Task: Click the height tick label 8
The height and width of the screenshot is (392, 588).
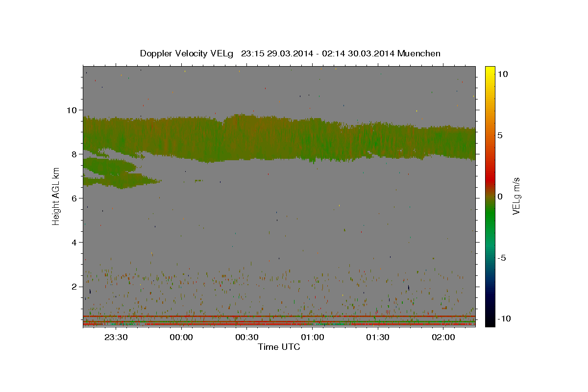Action: (74, 154)
